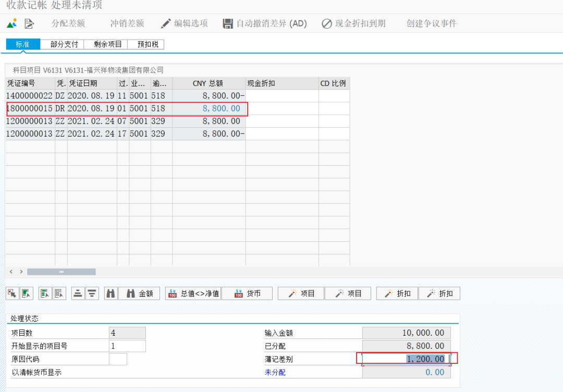Click the 凭证日期 column header

click(x=92, y=83)
